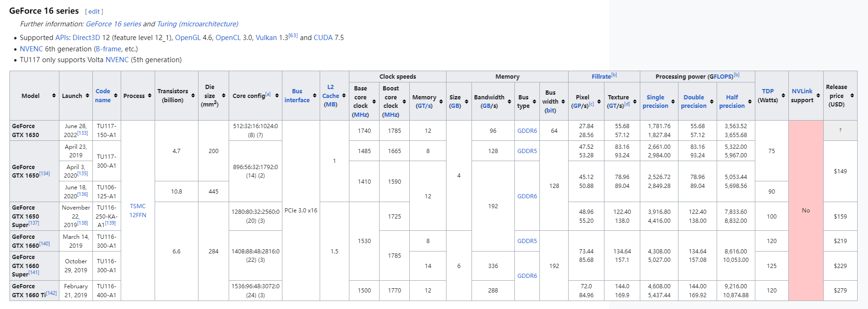Click the Bandwidth (GB/s) sort arrows
868x309 pixels.
click(x=509, y=102)
